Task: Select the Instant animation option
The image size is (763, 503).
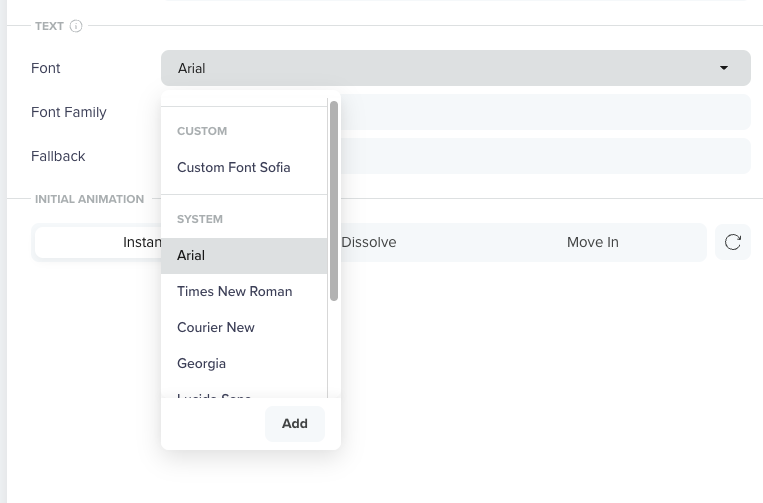Action: click(x=142, y=242)
